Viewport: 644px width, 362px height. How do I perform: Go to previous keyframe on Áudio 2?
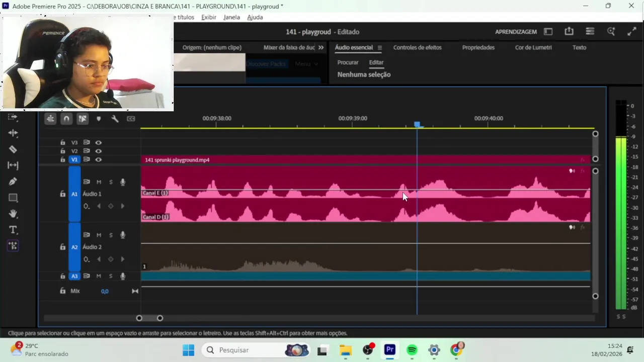[x=99, y=259]
